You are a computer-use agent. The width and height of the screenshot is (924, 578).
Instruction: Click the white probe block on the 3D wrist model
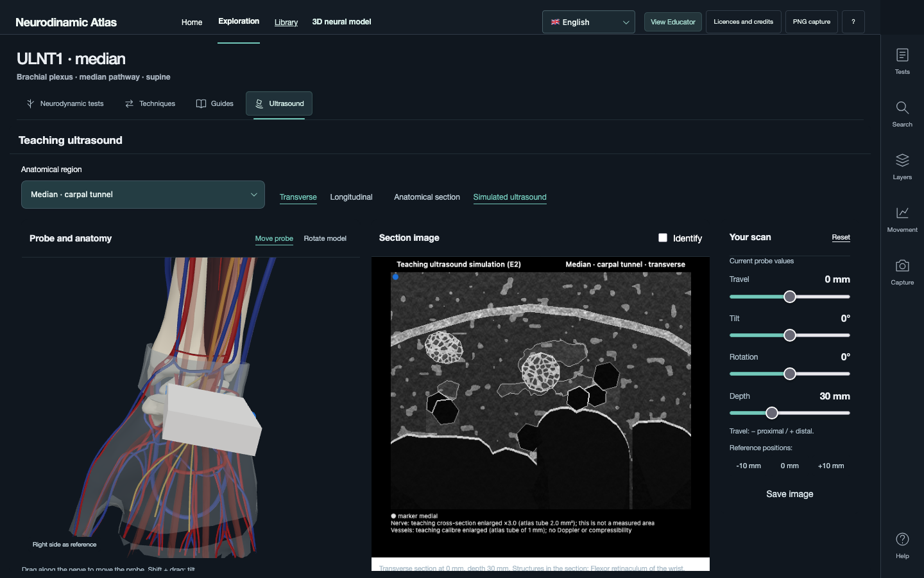(x=212, y=419)
